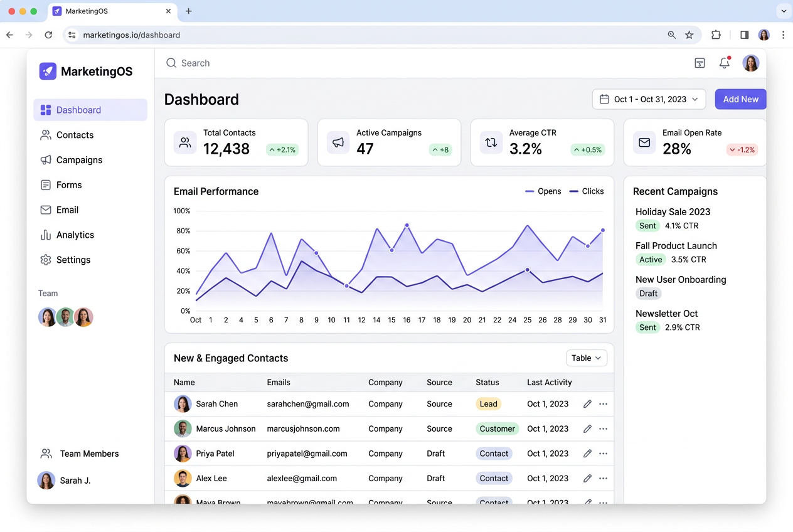Open a new browser tab
This screenshot has height=532, width=793.
(x=188, y=11)
